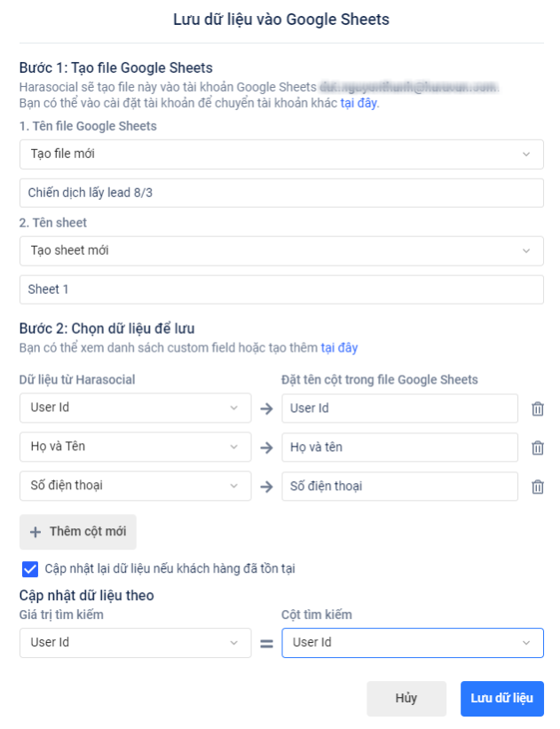Click the Số điện thoại column name input

399,487
